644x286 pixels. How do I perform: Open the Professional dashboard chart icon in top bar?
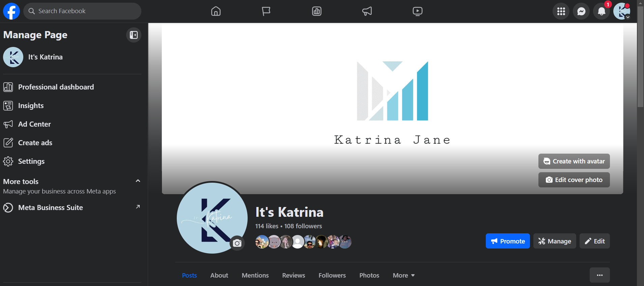pyautogui.click(x=317, y=11)
